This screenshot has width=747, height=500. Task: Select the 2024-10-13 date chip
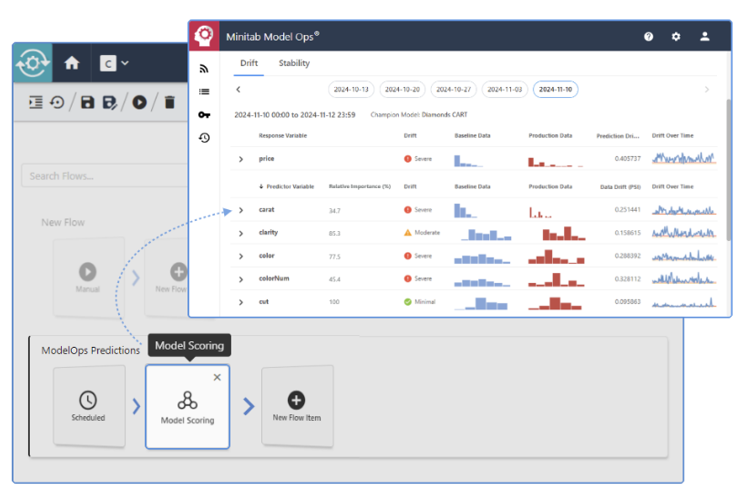pos(351,90)
